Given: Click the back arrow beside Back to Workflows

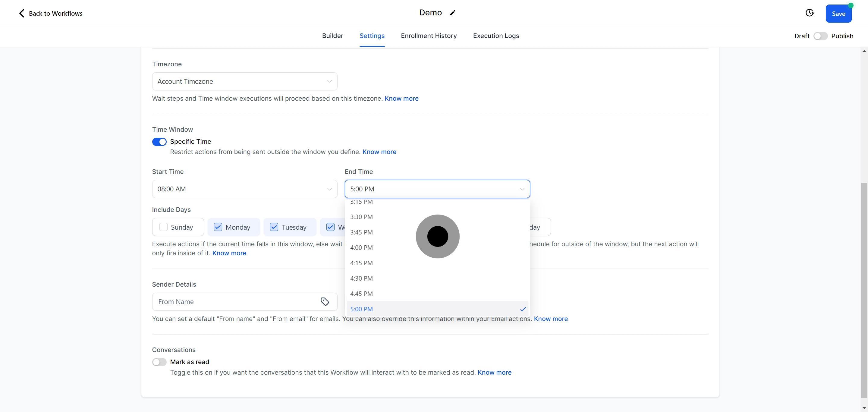Looking at the screenshot, I should 22,13.
